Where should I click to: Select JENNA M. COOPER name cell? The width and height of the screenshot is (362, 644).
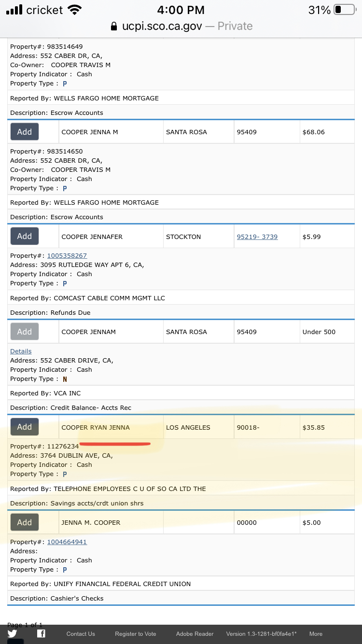(111, 522)
